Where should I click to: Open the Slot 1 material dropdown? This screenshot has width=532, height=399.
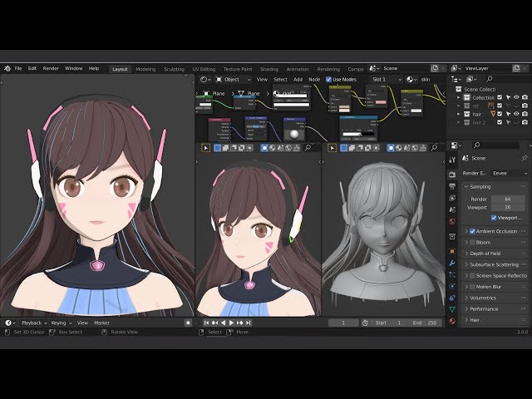coord(386,80)
